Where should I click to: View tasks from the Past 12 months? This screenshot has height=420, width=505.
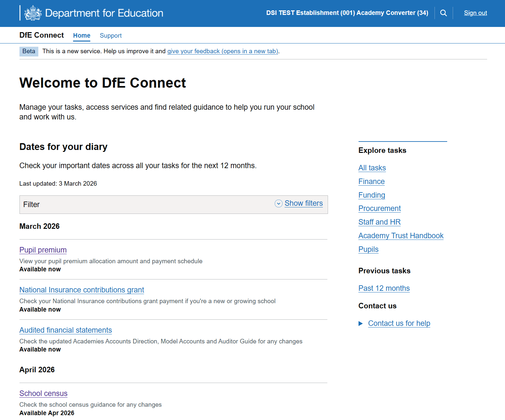point(384,288)
